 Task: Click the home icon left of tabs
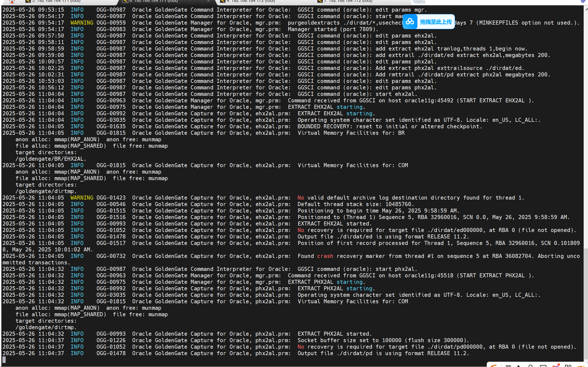12,1
